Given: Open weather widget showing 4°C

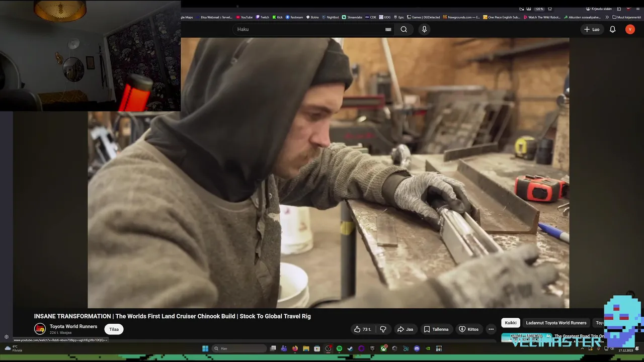Looking at the screenshot, I should [x=14, y=348].
